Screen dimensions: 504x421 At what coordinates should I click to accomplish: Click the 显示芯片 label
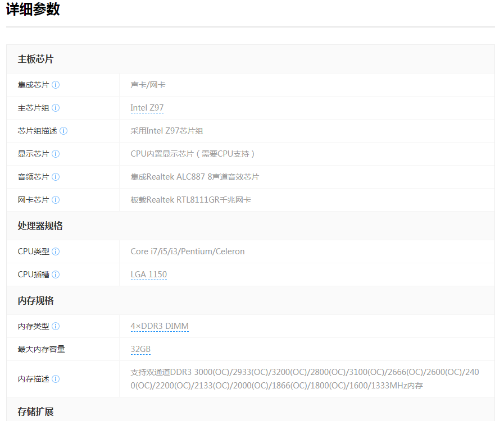coord(33,154)
